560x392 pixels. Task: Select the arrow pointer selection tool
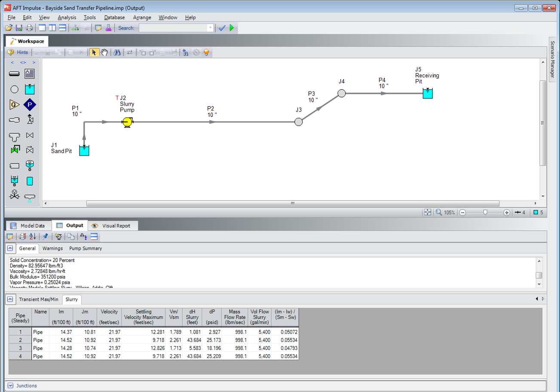tap(94, 52)
